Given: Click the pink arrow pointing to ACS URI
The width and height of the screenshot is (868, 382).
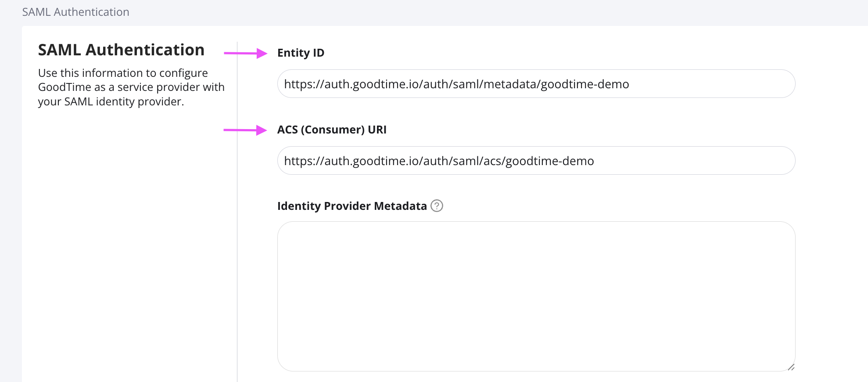Looking at the screenshot, I should pyautogui.click(x=245, y=130).
